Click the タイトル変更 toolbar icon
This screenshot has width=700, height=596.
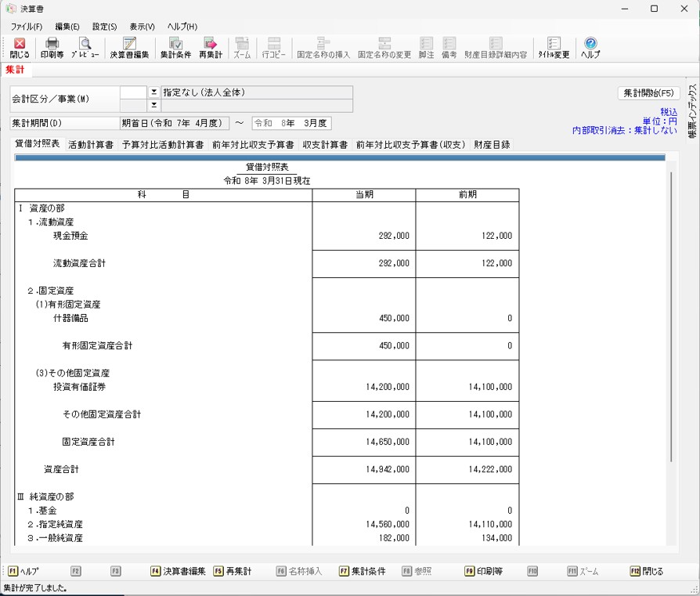click(x=554, y=48)
